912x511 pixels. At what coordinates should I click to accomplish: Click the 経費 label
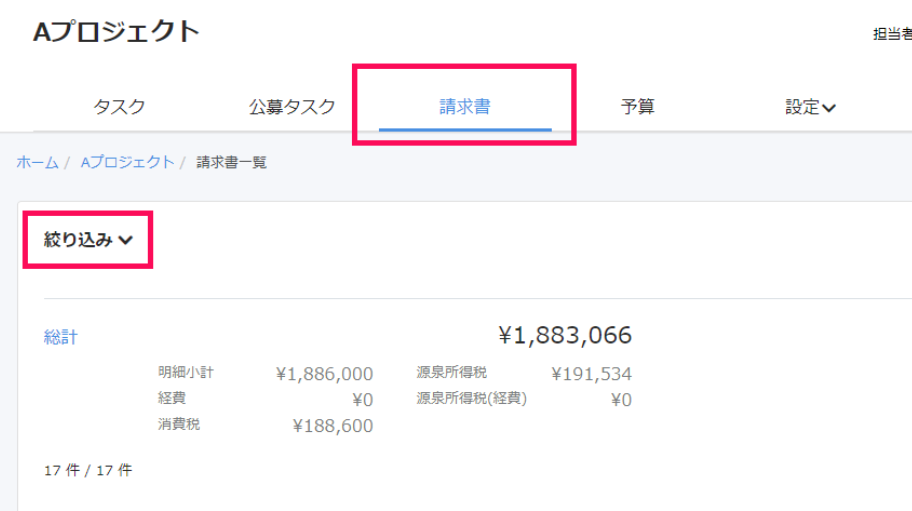pyautogui.click(x=172, y=398)
